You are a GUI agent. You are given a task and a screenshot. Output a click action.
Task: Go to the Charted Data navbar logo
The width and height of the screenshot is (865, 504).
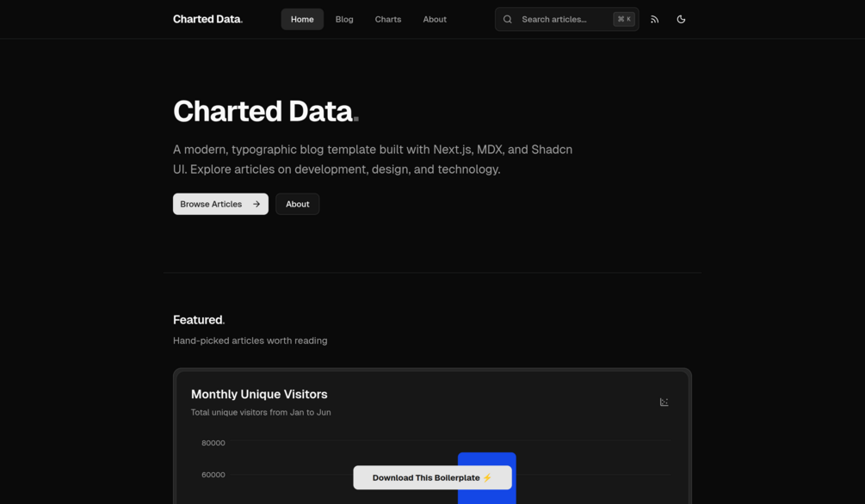(x=207, y=19)
